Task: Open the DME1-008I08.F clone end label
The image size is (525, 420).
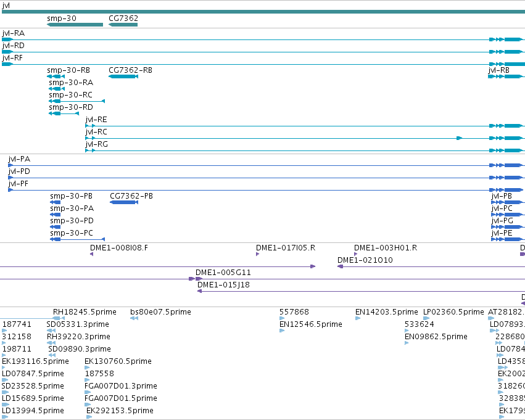Action: click(119, 248)
